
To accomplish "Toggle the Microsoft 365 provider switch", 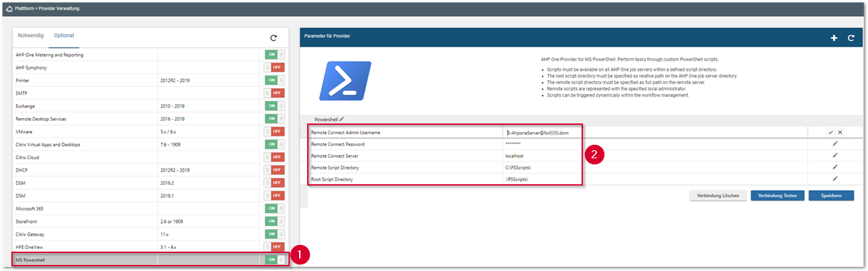I will tap(274, 208).
